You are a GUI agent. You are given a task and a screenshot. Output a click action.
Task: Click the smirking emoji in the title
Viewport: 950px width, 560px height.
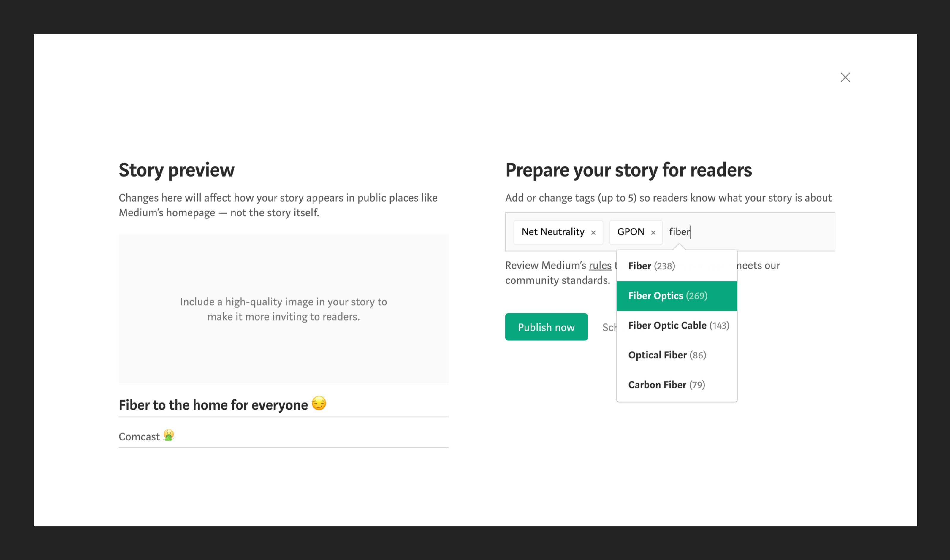coord(319,403)
